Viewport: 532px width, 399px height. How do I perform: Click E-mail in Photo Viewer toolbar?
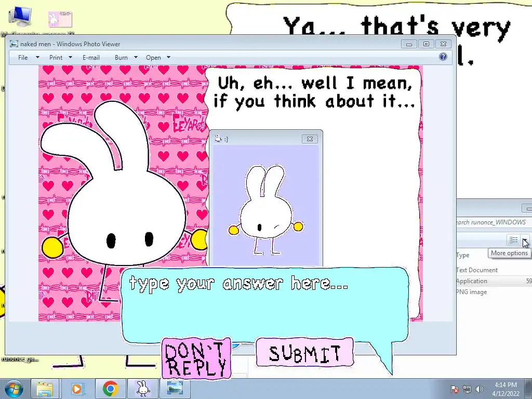[91, 57]
